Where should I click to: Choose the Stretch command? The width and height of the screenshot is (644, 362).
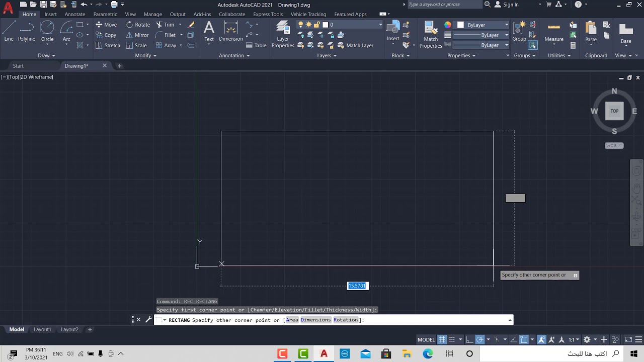[x=108, y=45]
